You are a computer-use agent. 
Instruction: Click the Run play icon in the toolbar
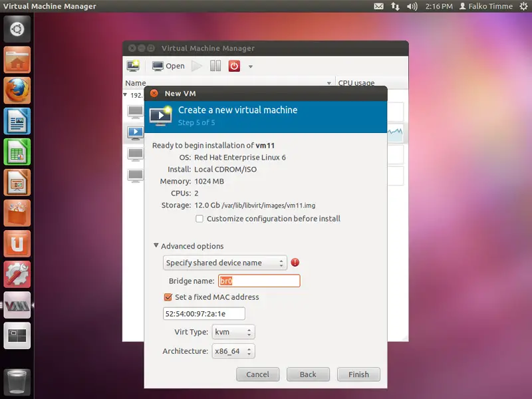(196, 65)
